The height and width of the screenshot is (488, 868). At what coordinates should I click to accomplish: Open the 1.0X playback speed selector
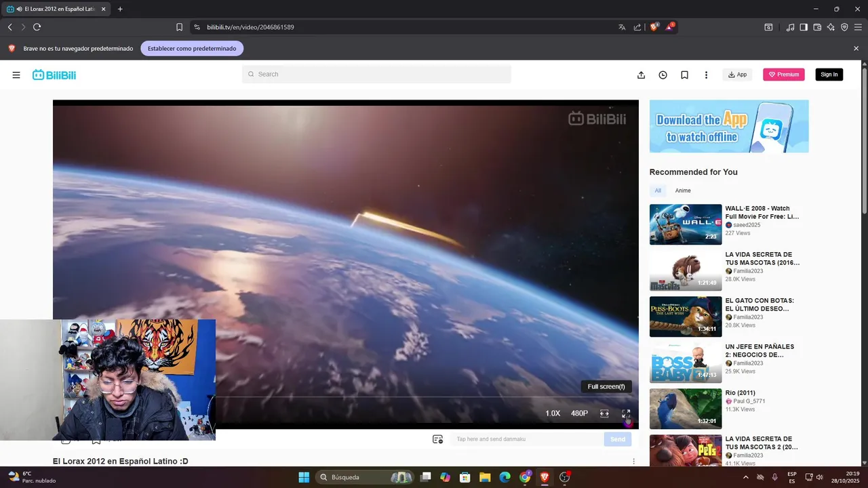(x=553, y=413)
